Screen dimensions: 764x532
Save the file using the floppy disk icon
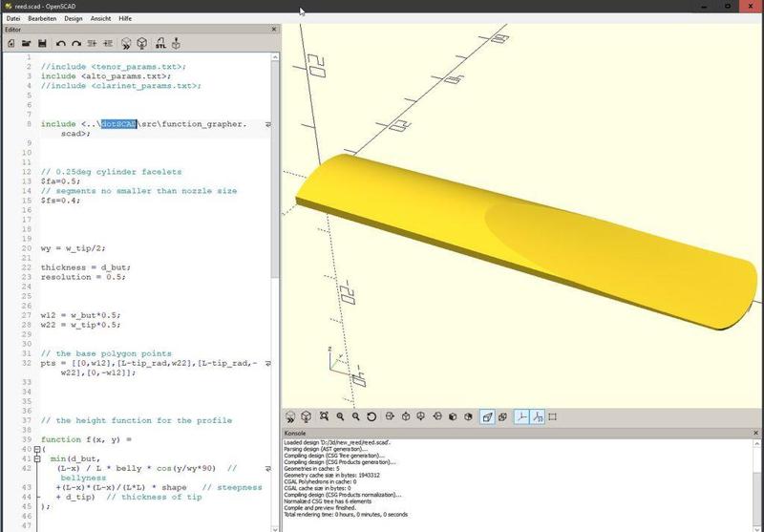pyautogui.click(x=42, y=44)
